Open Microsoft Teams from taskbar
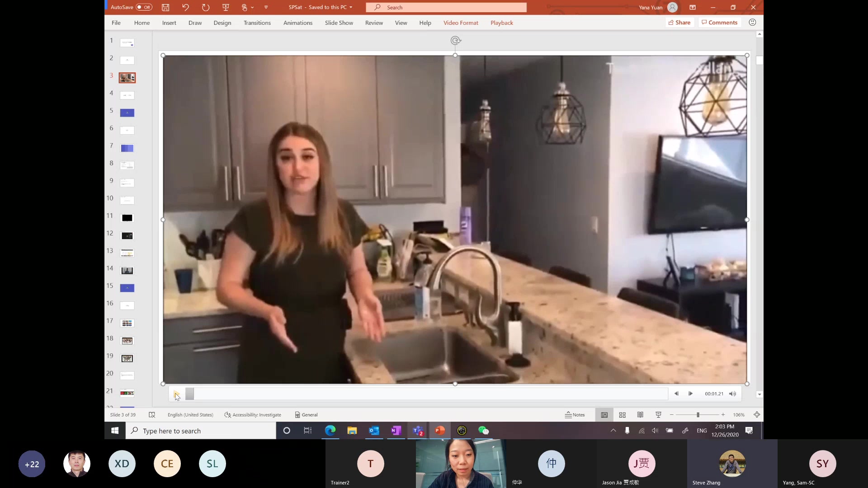The height and width of the screenshot is (488, 868). click(418, 431)
